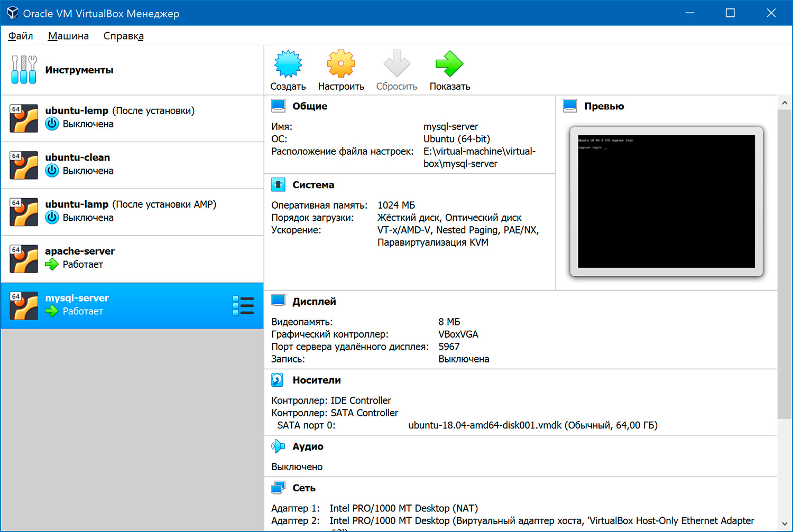Screen dimensions: 793x532
Task: Click the mysql-server preview thumbnail
Action: click(666, 201)
